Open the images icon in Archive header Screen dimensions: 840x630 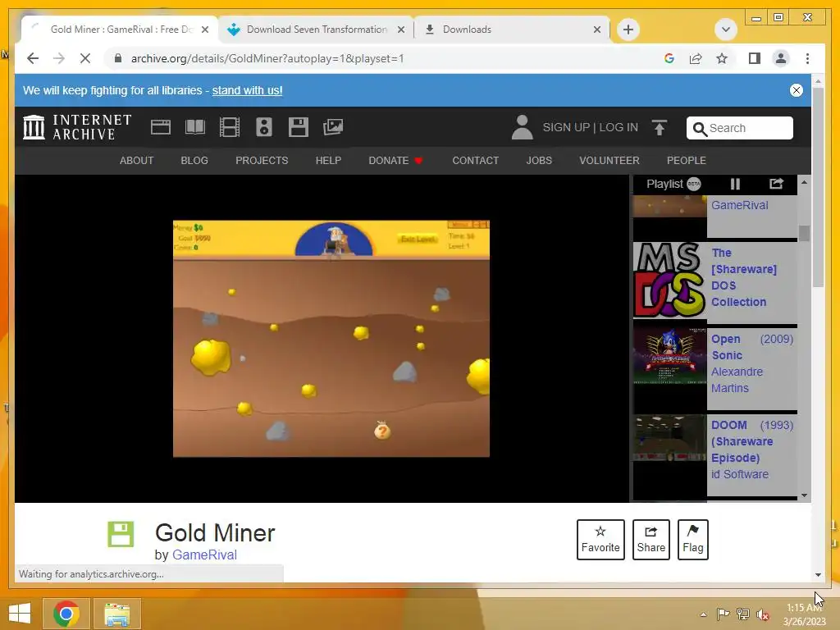(x=333, y=127)
